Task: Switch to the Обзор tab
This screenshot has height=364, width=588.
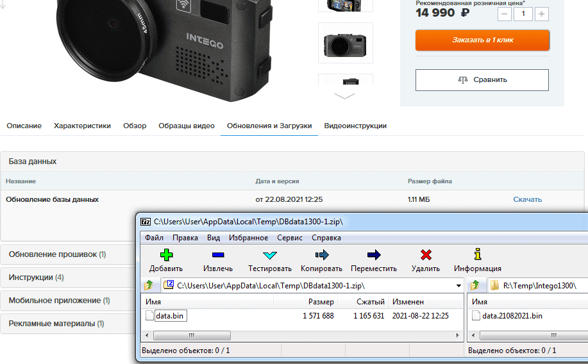Action: 135,126
